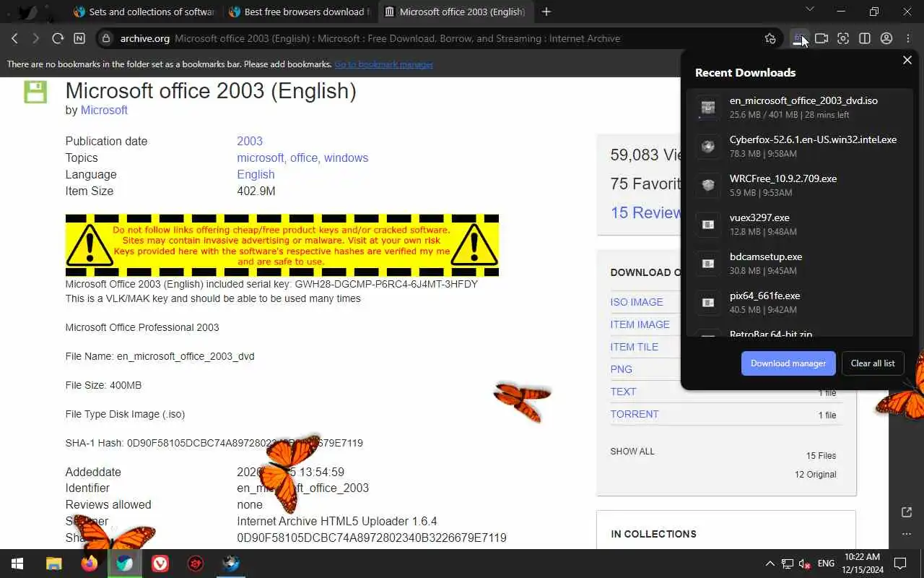This screenshot has height=578, width=924.
Task: Download the ITEM IMAGE option
Action: pyautogui.click(x=640, y=324)
